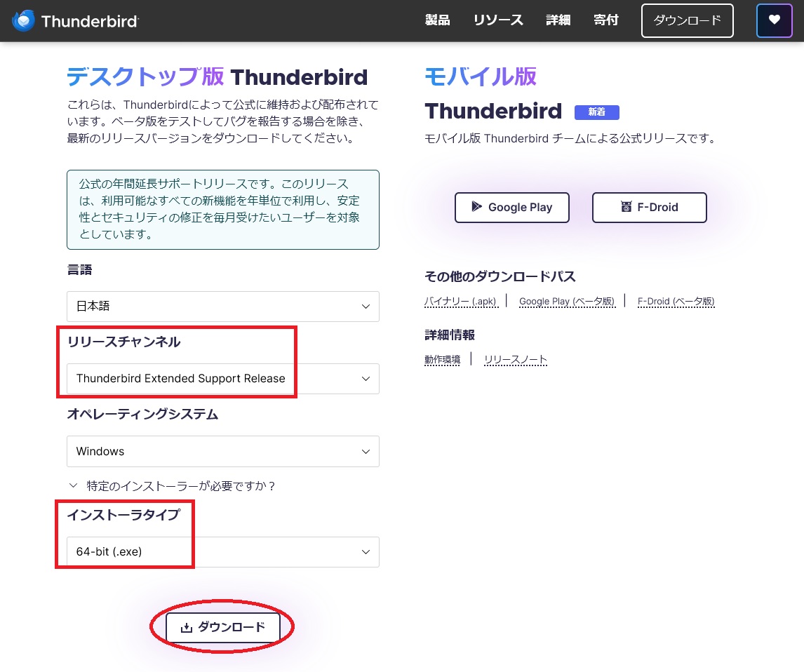Open the F-Droid (ベータ版) link
Viewport: 804px width, 672px height.
click(676, 302)
